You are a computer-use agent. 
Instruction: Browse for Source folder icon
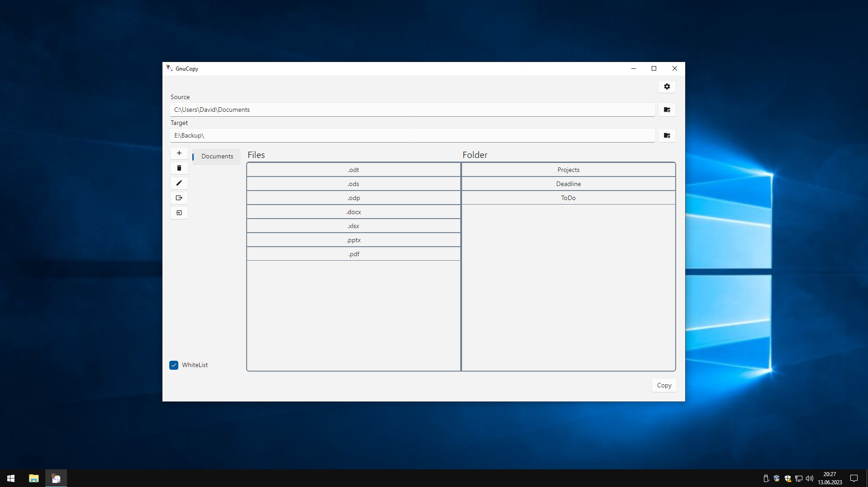667,110
